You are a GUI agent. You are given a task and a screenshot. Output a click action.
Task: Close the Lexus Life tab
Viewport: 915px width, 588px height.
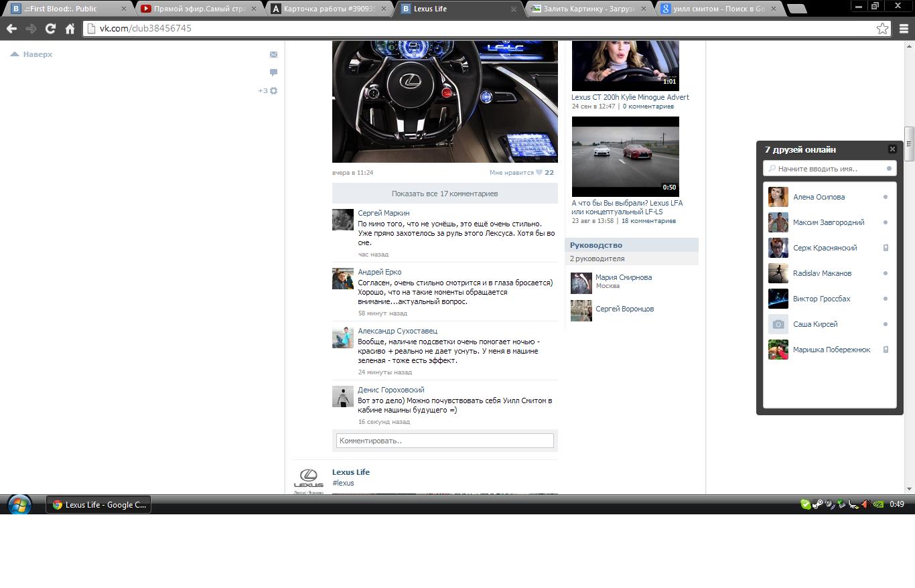514,9
